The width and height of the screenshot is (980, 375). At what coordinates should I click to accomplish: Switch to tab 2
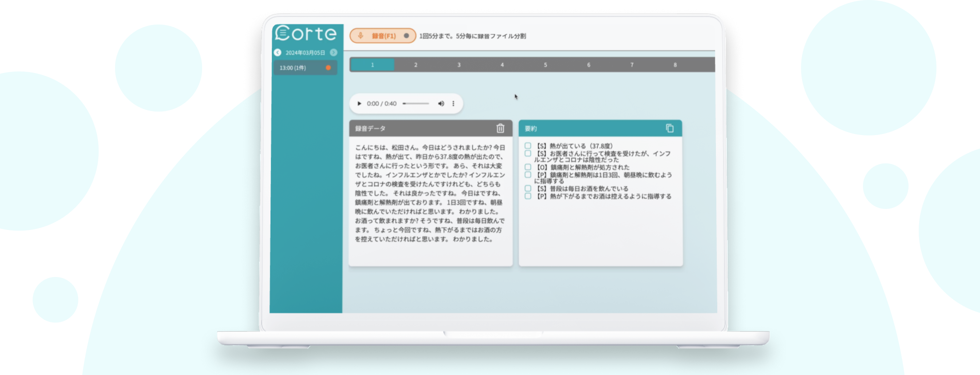click(x=415, y=65)
